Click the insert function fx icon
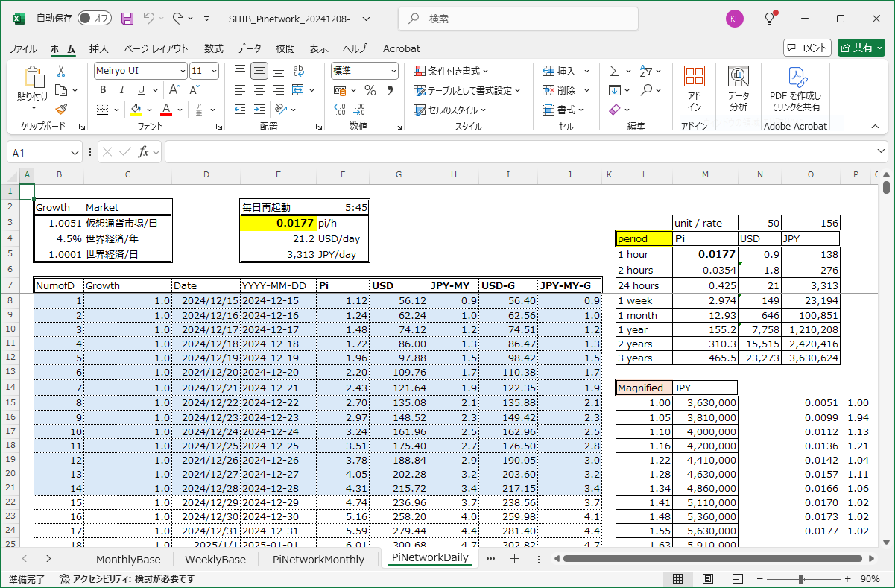 pos(145,152)
